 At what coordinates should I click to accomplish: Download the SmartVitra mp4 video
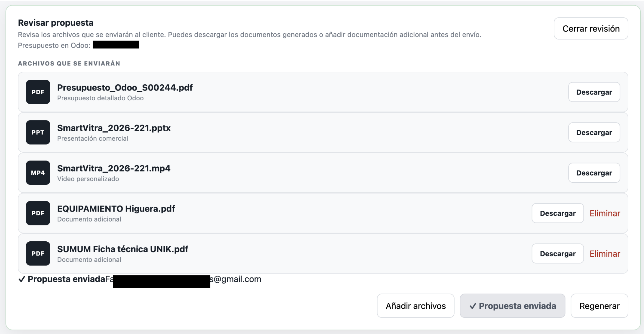pos(594,173)
